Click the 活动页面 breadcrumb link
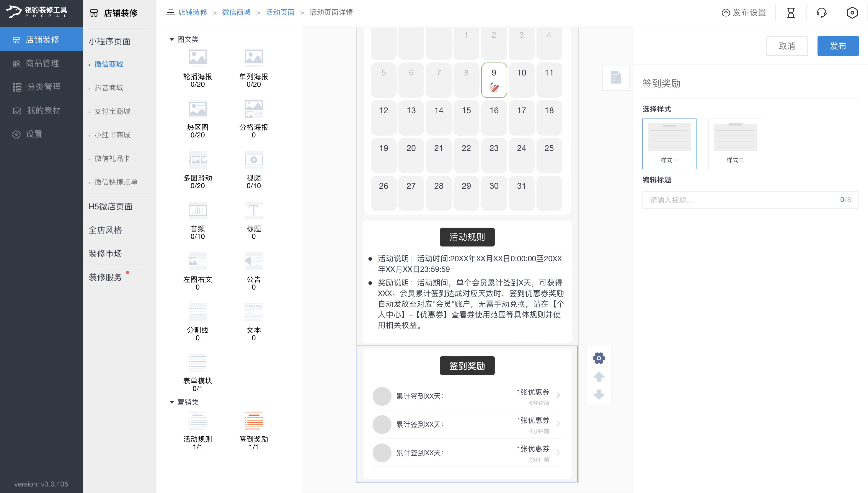Screen dimensions: 868x493 280,12
